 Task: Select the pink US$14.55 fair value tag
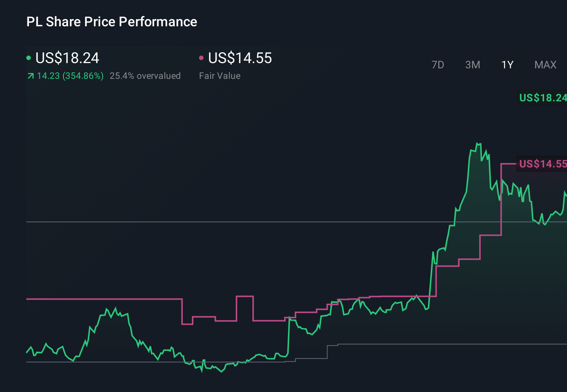tap(542, 164)
